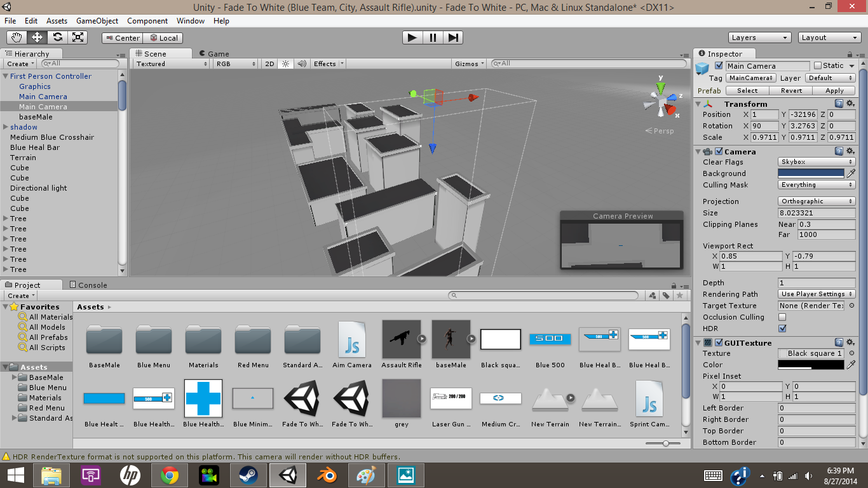Click the GameObject cube icon in Inspector

pyautogui.click(x=702, y=68)
